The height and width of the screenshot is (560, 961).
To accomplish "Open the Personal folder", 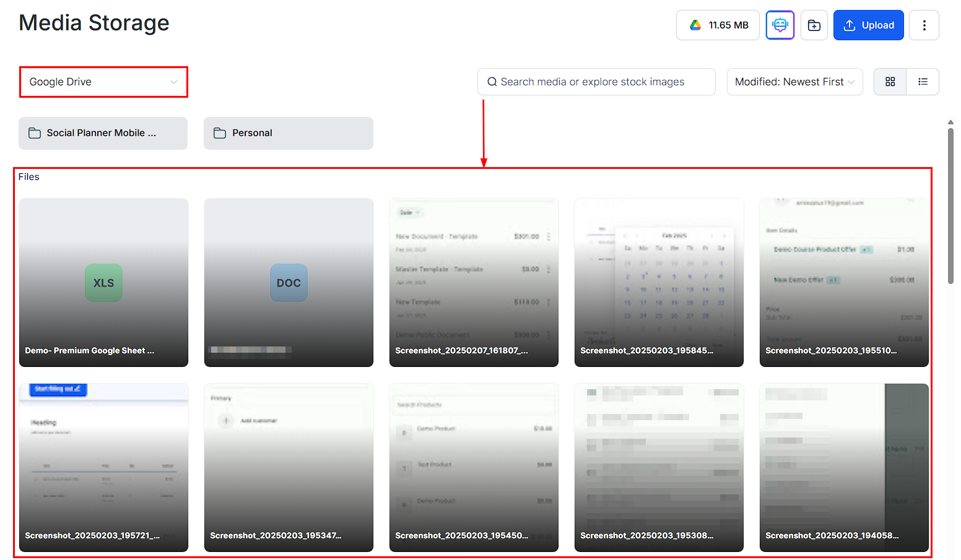I will (288, 133).
